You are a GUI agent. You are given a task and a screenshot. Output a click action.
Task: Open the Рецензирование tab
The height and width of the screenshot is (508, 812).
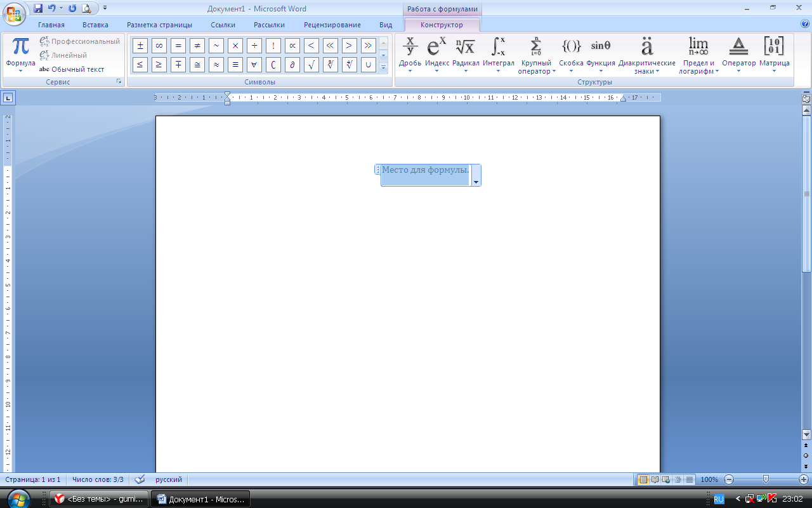332,25
